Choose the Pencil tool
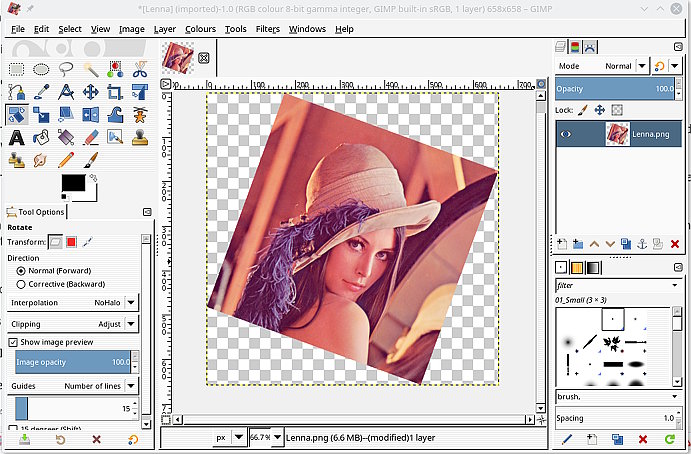Screen dimensions: 691x454 click(66, 159)
